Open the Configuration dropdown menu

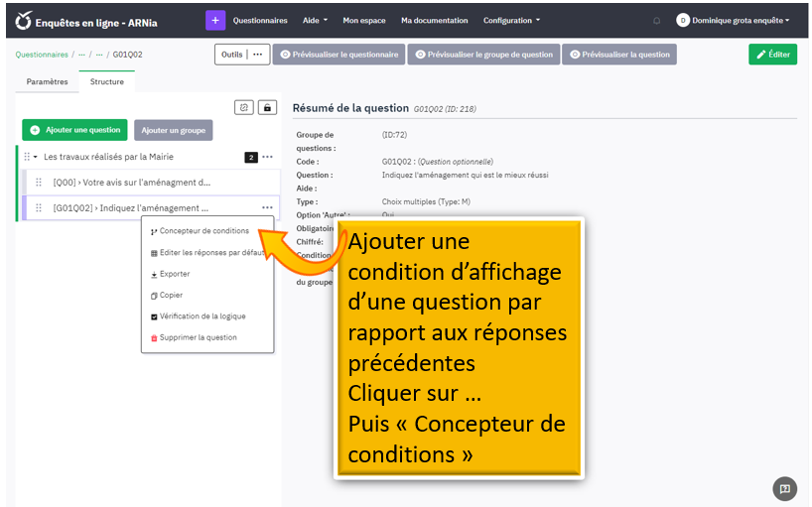pyautogui.click(x=511, y=21)
